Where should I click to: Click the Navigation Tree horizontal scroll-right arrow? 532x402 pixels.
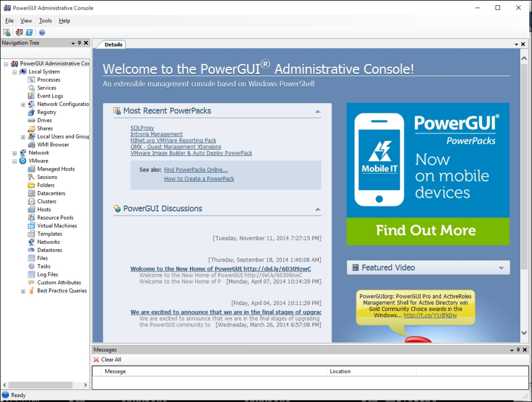click(85, 385)
